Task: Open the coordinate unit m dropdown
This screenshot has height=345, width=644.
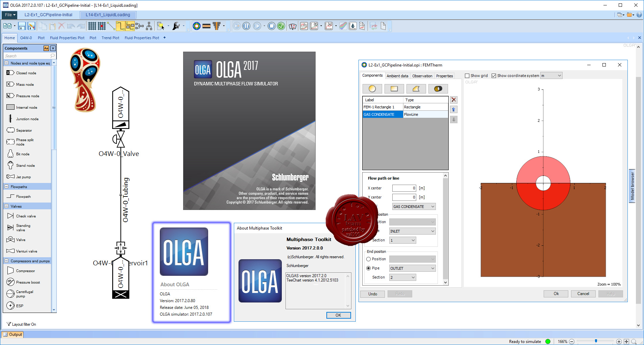Action: pyautogui.click(x=551, y=76)
